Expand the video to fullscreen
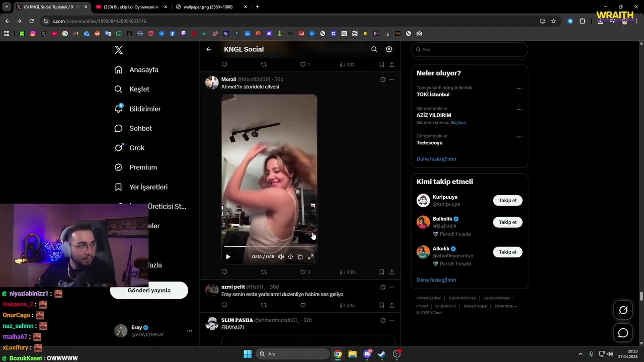 (310, 257)
